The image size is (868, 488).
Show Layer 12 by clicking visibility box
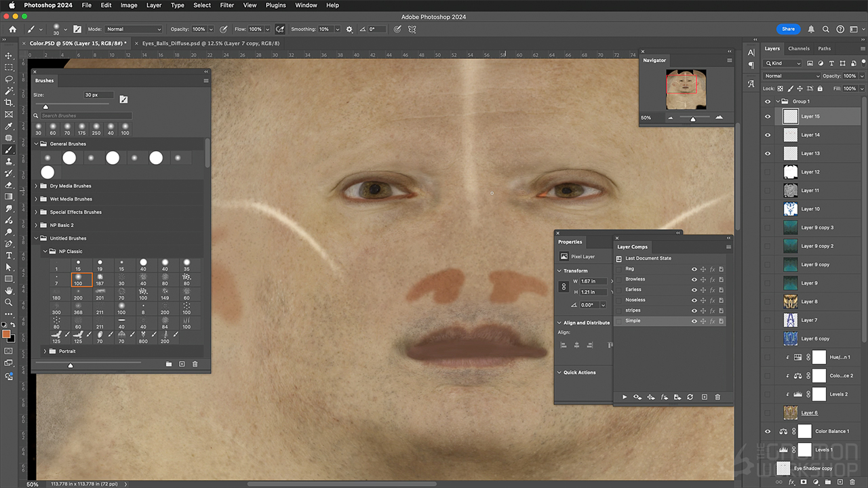(768, 172)
